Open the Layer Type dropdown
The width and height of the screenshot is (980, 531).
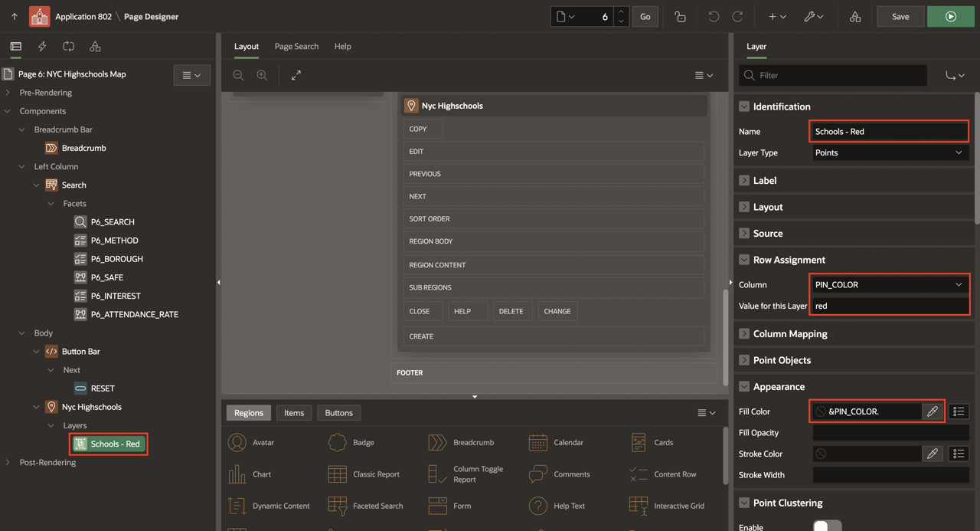pyautogui.click(x=889, y=152)
